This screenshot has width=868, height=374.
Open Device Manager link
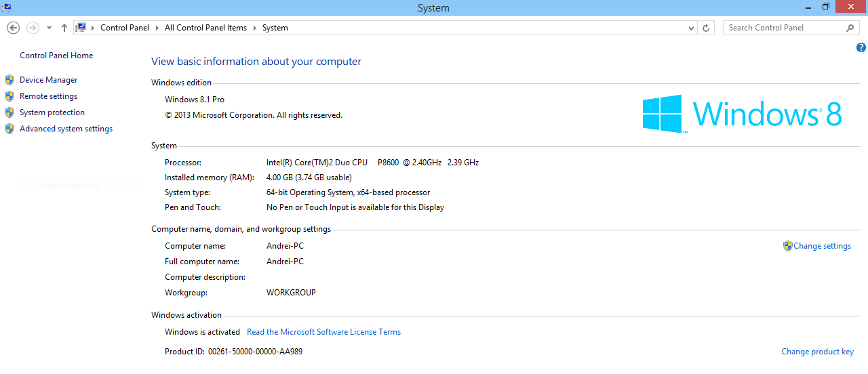pyautogui.click(x=48, y=80)
